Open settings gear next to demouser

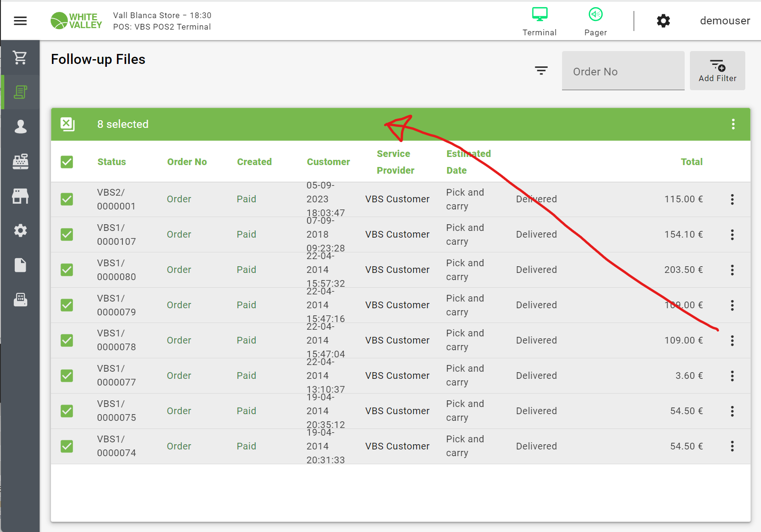(x=663, y=21)
